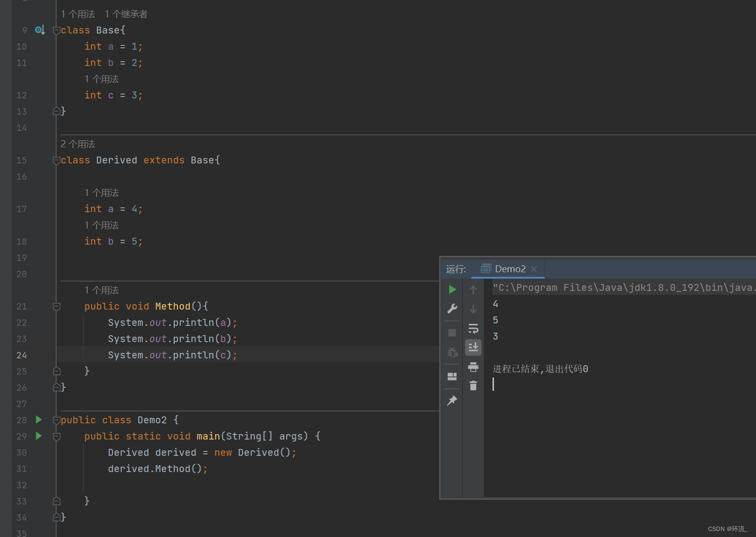Screen dimensions: 756x537
Task: Fold Demo2 at closing brace on line 34
Action: coord(57,517)
